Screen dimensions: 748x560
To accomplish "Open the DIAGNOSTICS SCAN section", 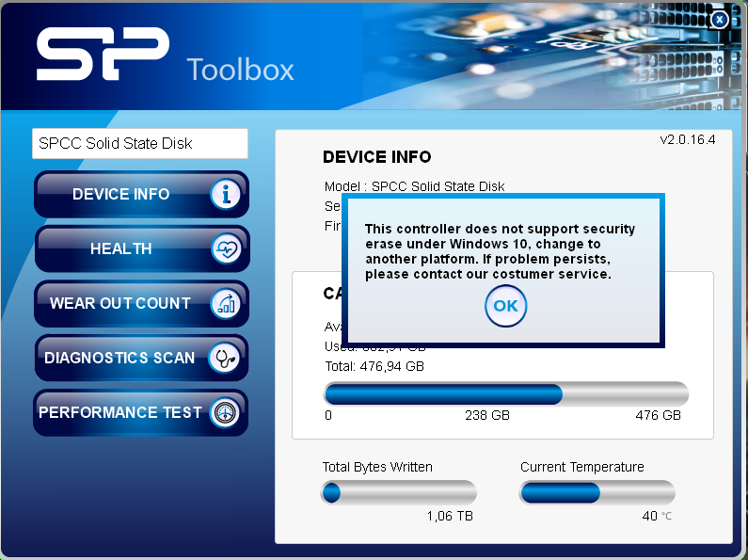I will (x=141, y=358).
